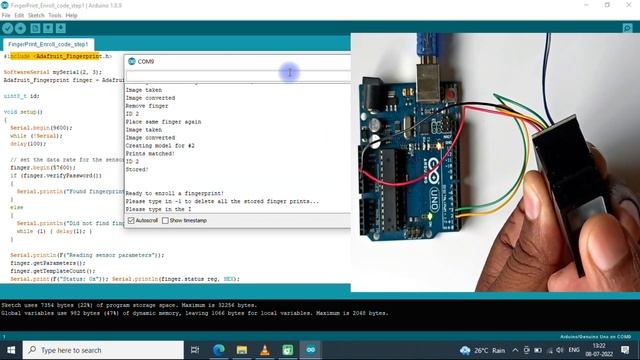Click 'Global variables use' console line

195,313
